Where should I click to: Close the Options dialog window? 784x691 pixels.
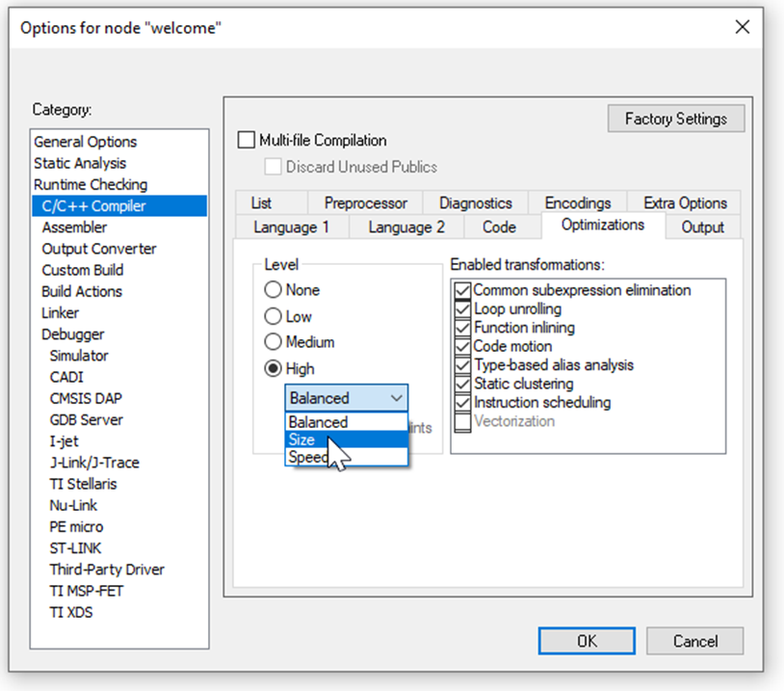coord(742,27)
